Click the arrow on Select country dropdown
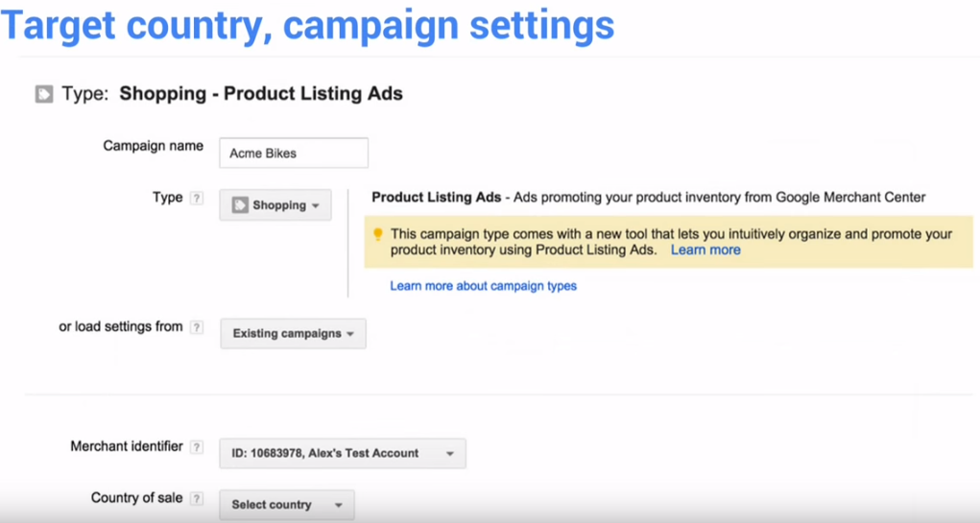Screen dimensions: 980x523 click(338, 505)
